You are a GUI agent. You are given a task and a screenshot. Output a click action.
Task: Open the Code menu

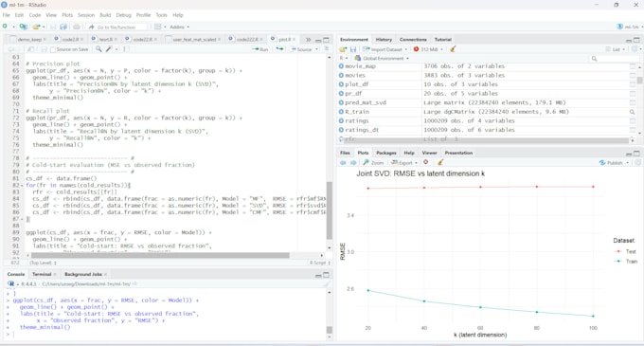[x=35, y=15]
